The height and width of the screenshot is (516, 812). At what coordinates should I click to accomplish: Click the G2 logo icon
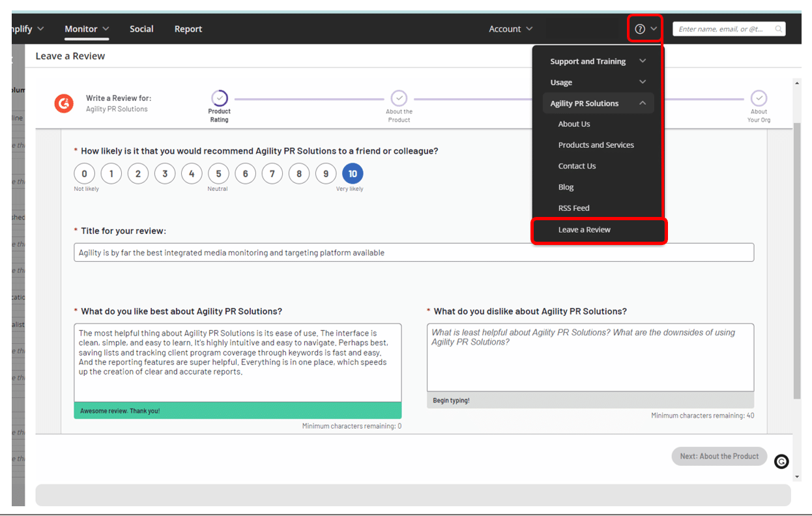(64, 104)
